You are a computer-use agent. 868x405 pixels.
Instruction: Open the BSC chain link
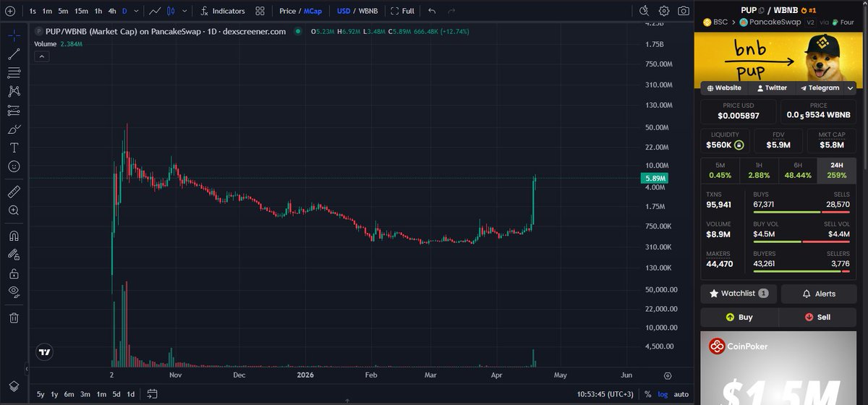pyautogui.click(x=714, y=22)
